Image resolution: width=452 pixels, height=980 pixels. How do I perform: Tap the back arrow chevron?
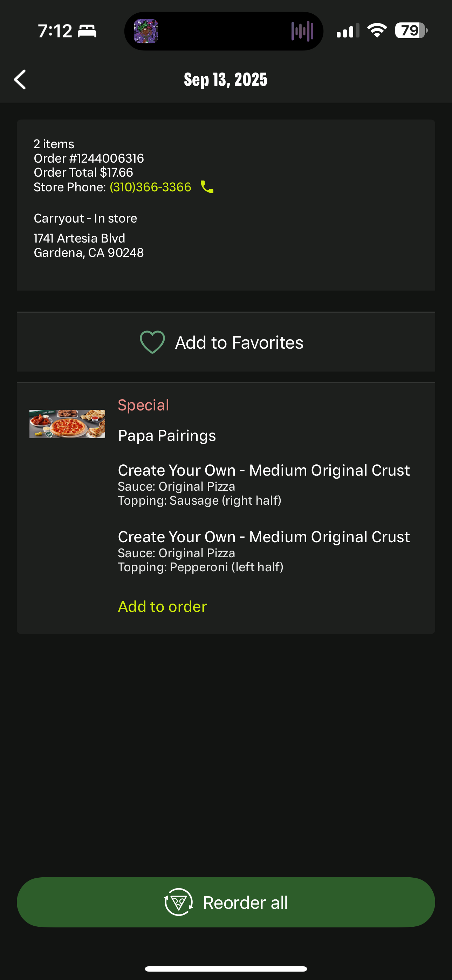[20, 80]
